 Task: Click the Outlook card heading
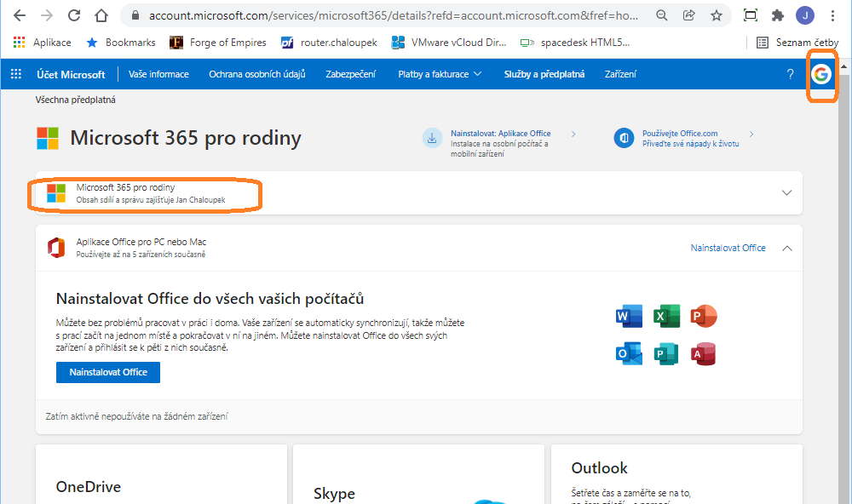[x=599, y=468]
